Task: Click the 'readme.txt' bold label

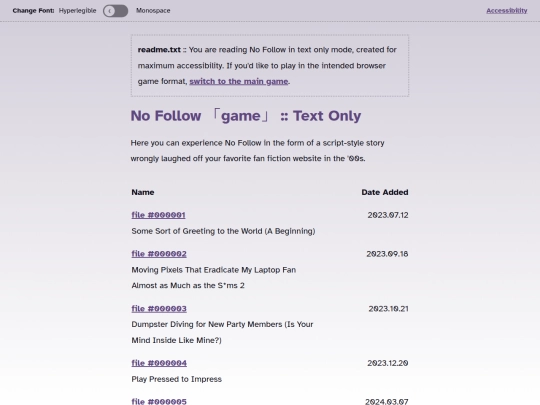Action: pos(159,50)
